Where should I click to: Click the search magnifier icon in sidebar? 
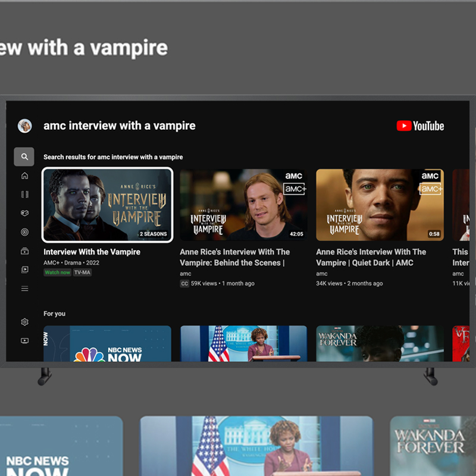pos(24,157)
